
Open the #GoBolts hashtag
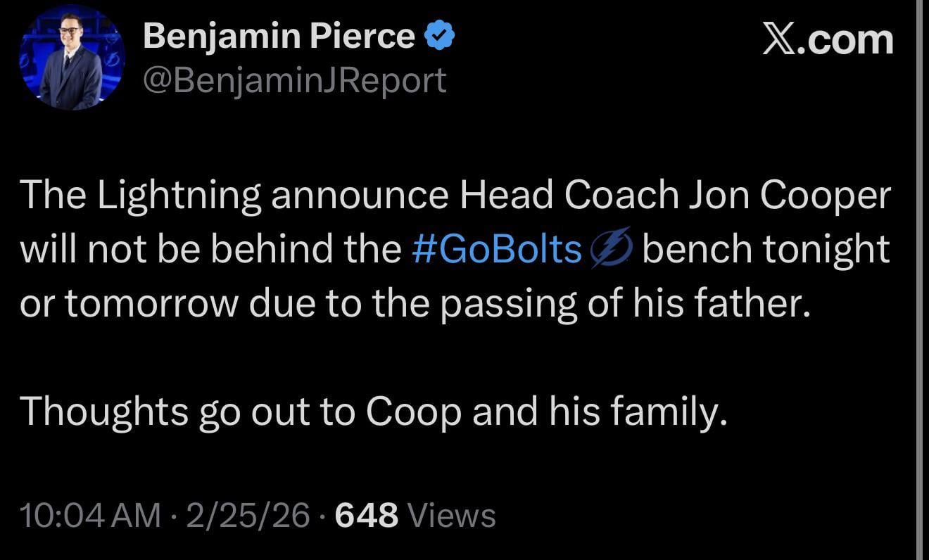[x=497, y=250]
